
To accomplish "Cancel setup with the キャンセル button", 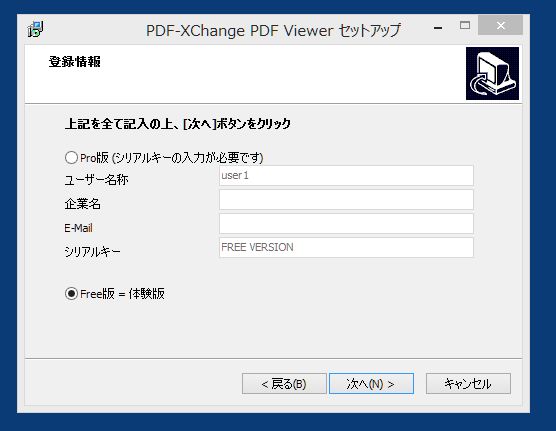I will [x=468, y=383].
